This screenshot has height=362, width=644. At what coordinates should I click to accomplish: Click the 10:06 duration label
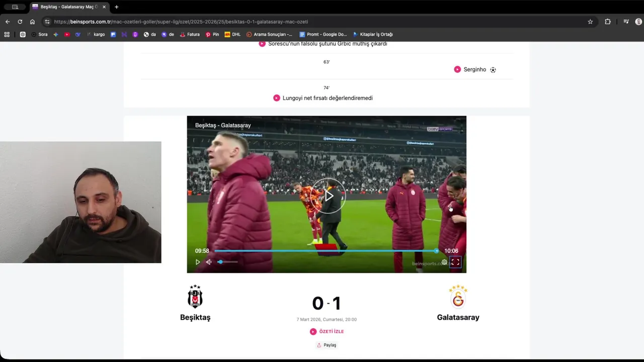point(451,251)
